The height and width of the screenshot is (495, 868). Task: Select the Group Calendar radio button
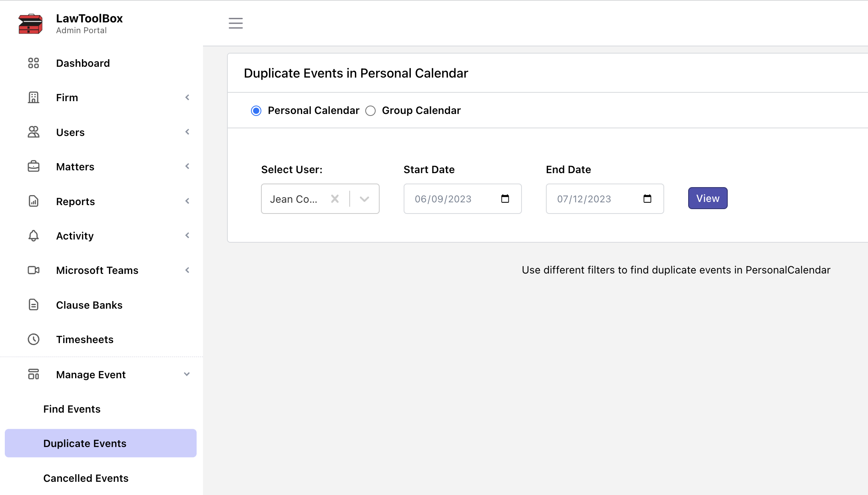pyautogui.click(x=370, y=111)
